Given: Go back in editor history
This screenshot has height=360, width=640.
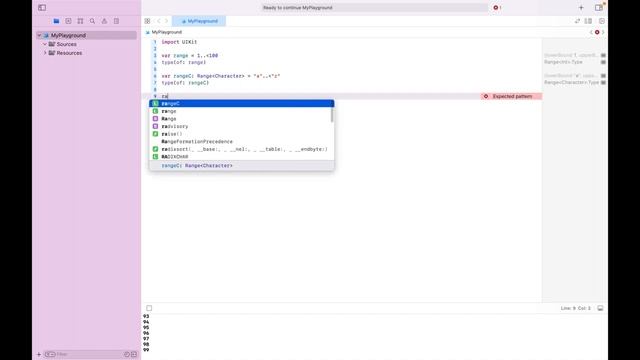Looking at the screenshot, I should [x=159, y=21].
